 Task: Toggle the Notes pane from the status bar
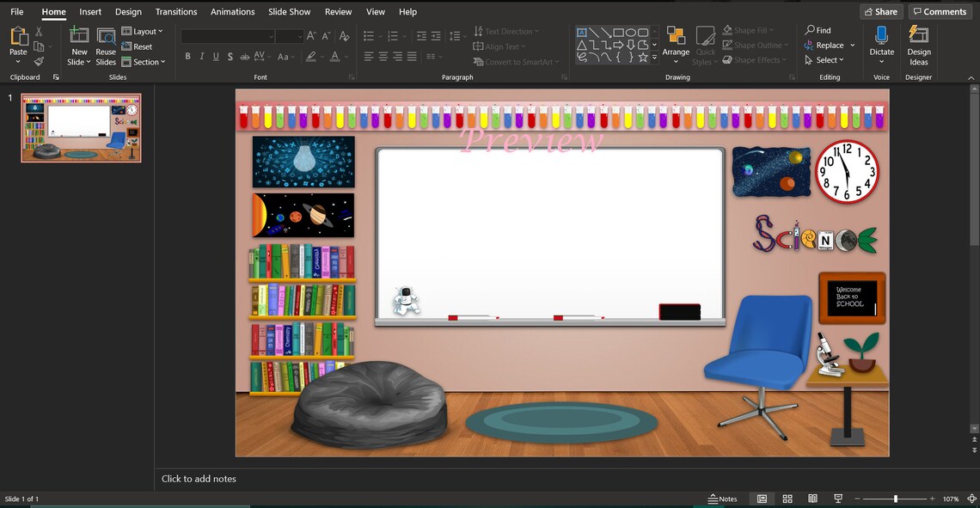click(x=723, y=499)
